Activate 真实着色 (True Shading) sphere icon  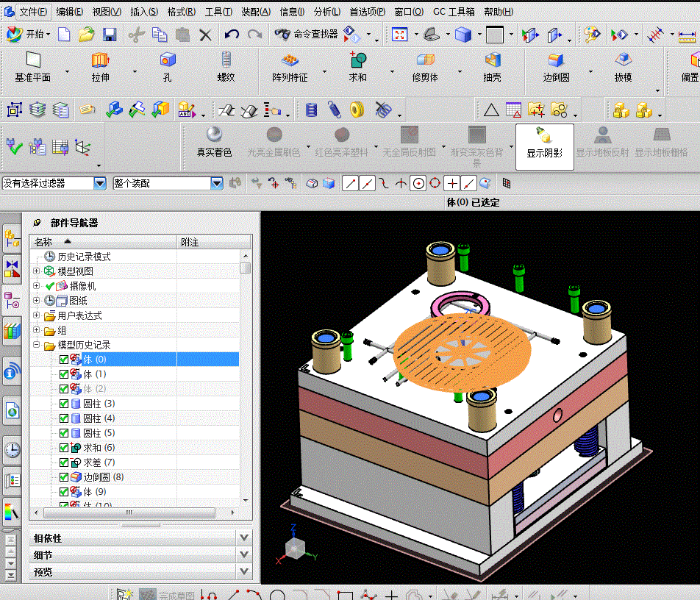[214, 135]
